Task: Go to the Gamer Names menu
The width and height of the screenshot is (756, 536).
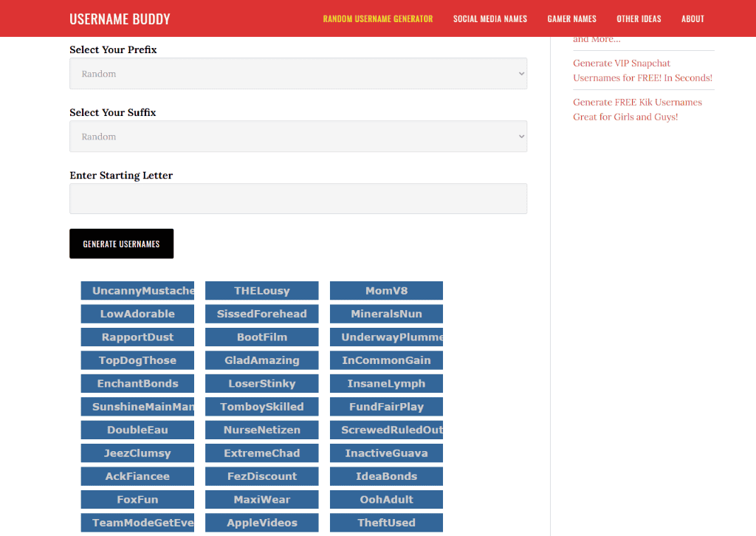Action: click(572, 18)
